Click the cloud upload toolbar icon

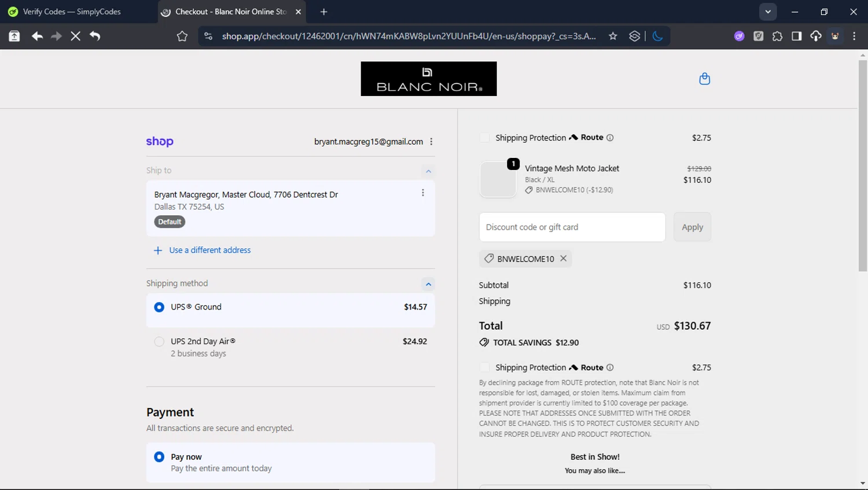(x=816, y=36)
